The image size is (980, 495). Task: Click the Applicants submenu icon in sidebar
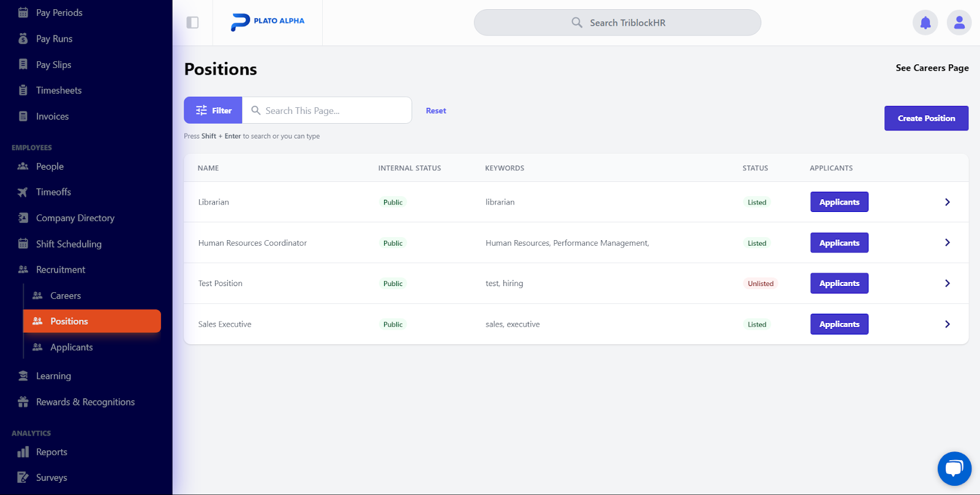[x=38, y=347]
